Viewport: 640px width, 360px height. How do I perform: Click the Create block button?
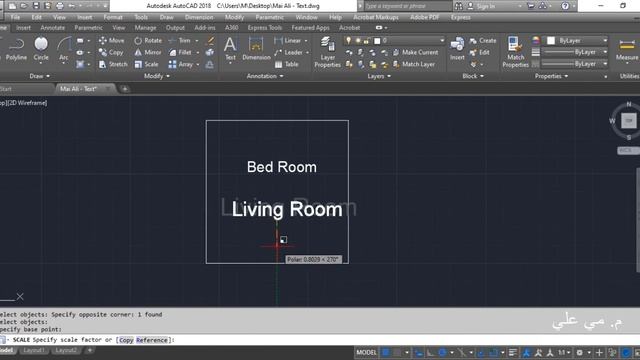pos(483,40)
